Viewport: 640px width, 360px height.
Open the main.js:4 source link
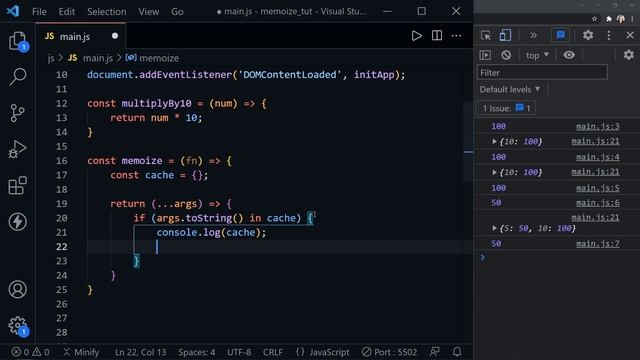pos(598,157)
